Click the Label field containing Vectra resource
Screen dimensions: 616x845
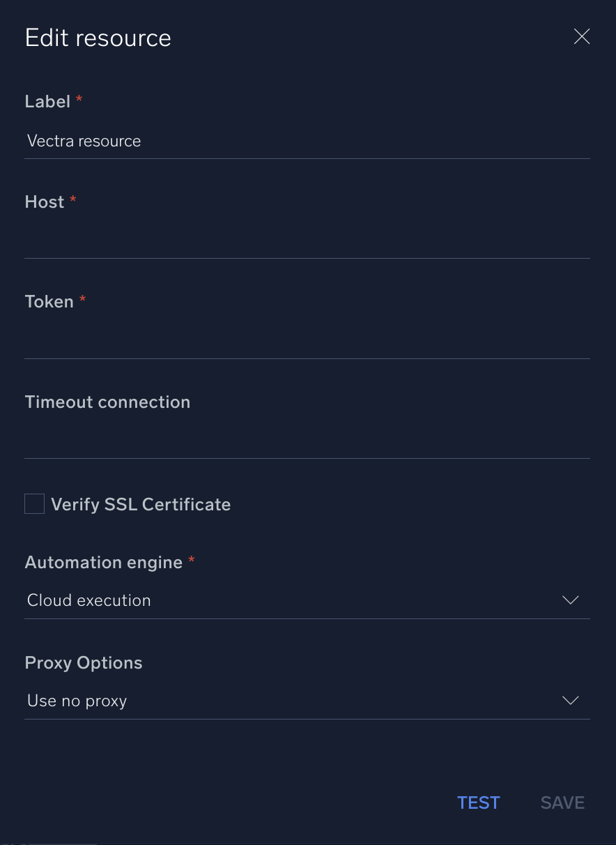point(307,142)
